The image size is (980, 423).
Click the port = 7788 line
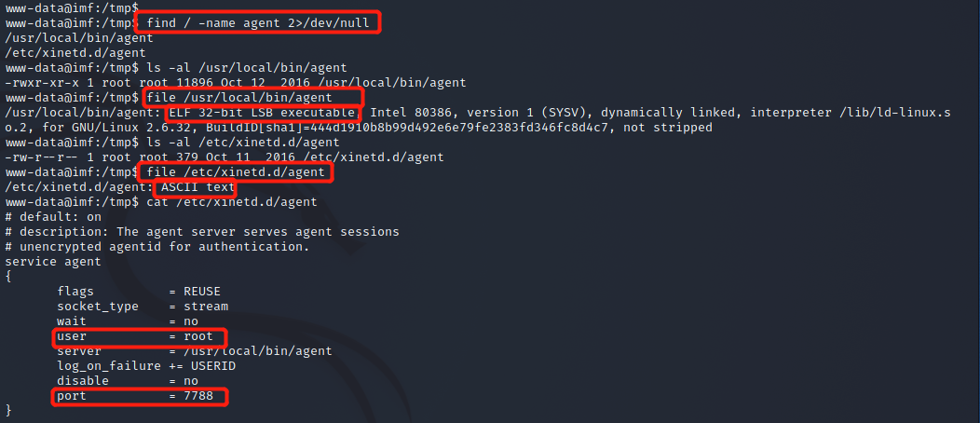[x=135, y=396]
